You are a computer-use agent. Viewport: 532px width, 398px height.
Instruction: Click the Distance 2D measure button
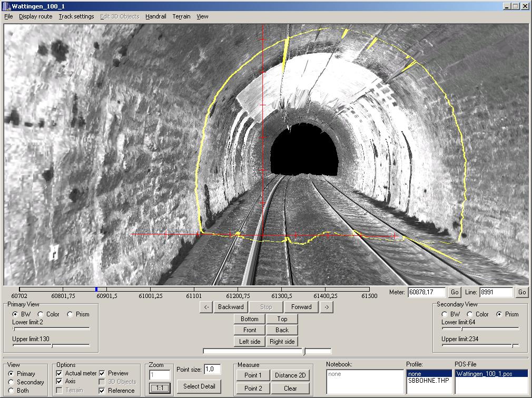click(x=290, y=375)
